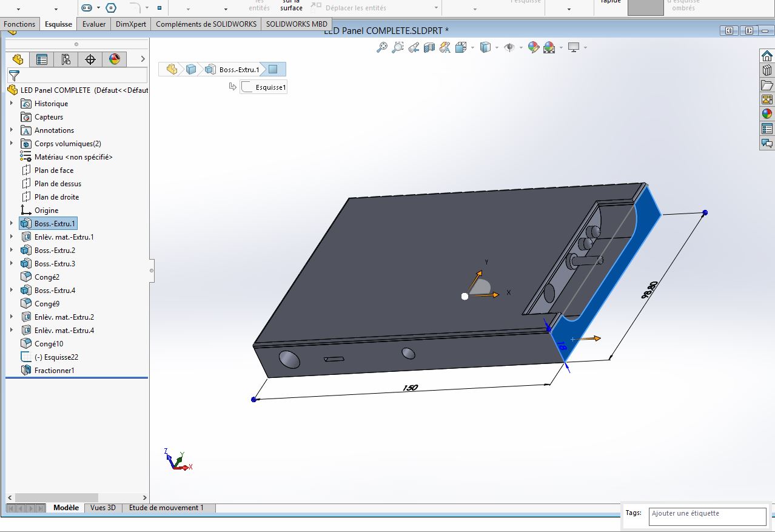The width and height of the screenshot is (775, 532).
Task: Click the Previous View icon
Action: (x=414, y=47)
